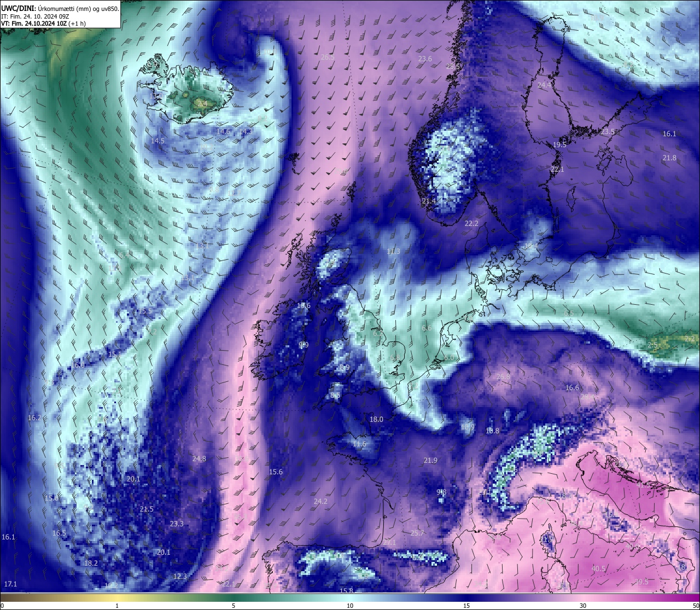Click the VT: Fim. 24.10.2024 10Z (+1 h) line
This screenshot has width=700, height=610.
43,24
